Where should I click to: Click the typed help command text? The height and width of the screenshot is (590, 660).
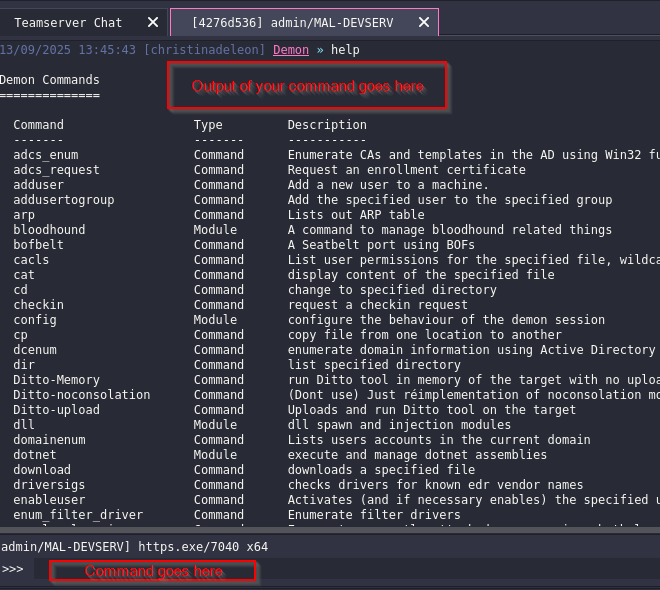tap(345, 50)
